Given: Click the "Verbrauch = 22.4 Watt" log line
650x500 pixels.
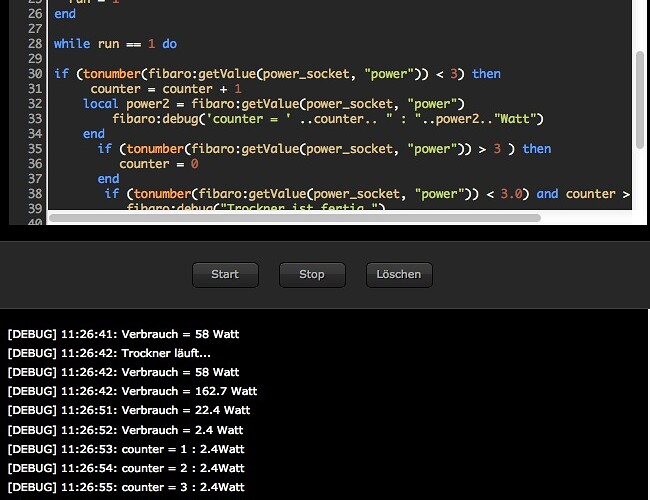Looking at the screenshot, I should (x=128, y=410).
